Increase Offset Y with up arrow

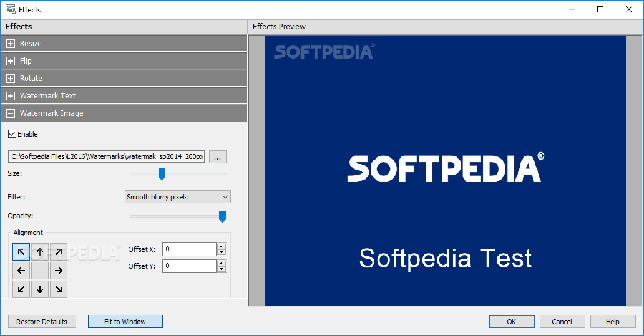(222, 263)
